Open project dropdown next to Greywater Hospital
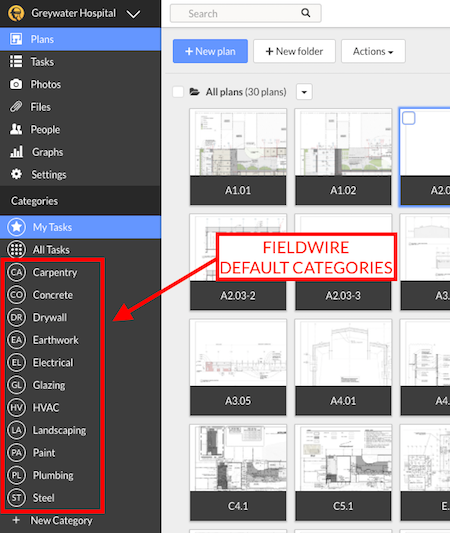 (133, 14)
